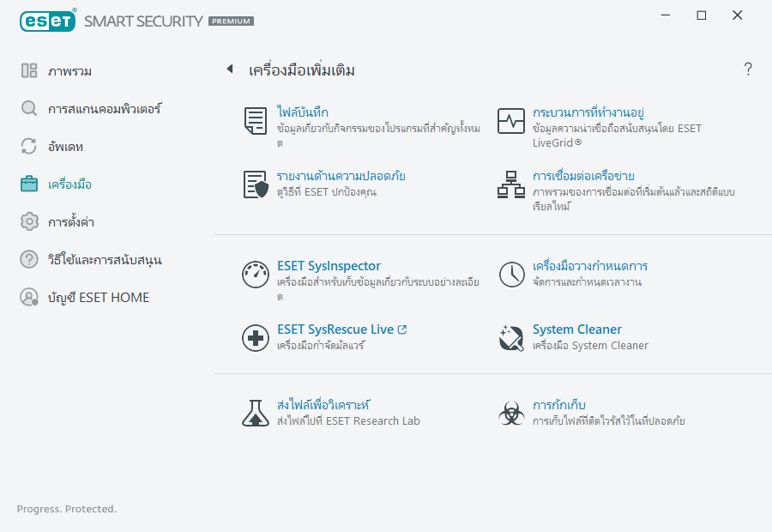Launch ESET SysInspector

click(326, 266)
